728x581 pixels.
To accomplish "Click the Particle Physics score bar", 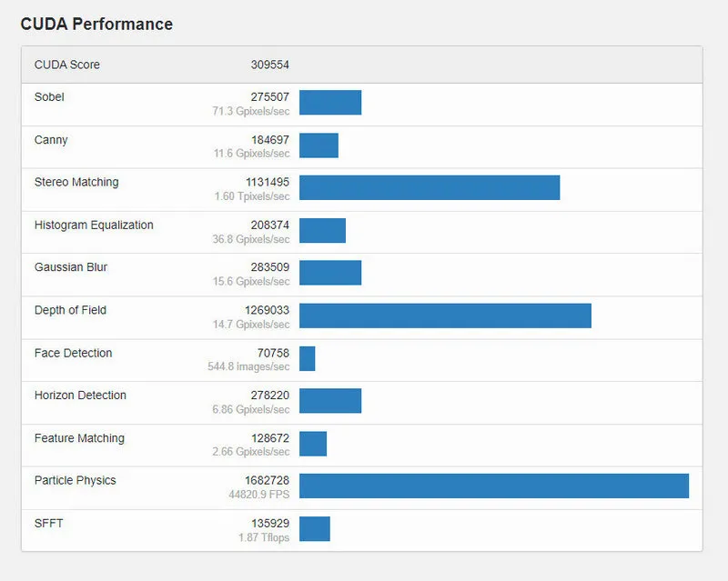I will pos(494,486).
